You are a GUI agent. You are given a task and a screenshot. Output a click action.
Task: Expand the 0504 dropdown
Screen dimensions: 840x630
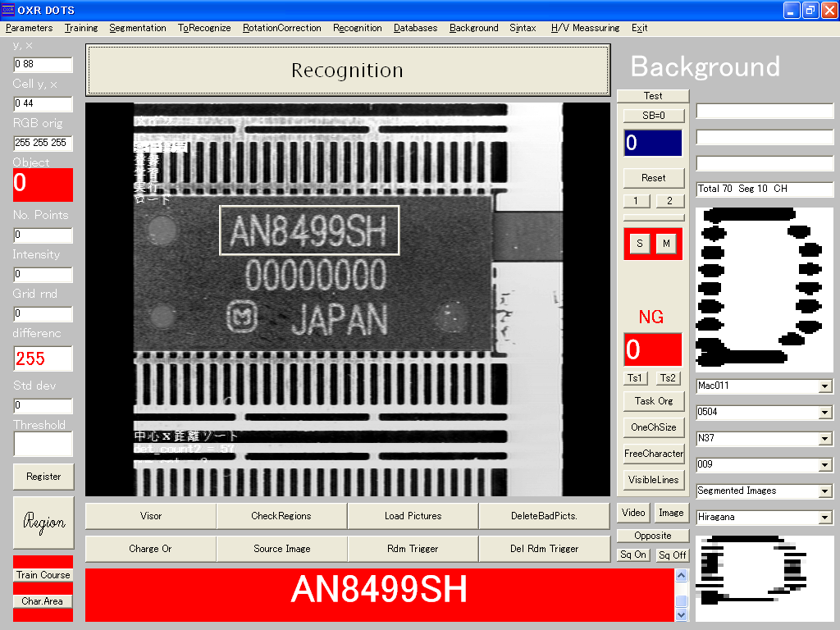[x=825, y=413]
